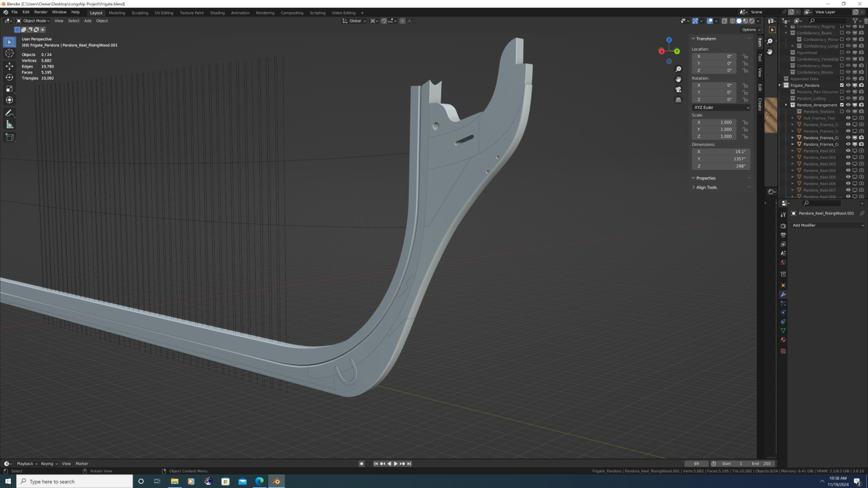Enable the Figurehead collection checkbox

pos(842,52)
